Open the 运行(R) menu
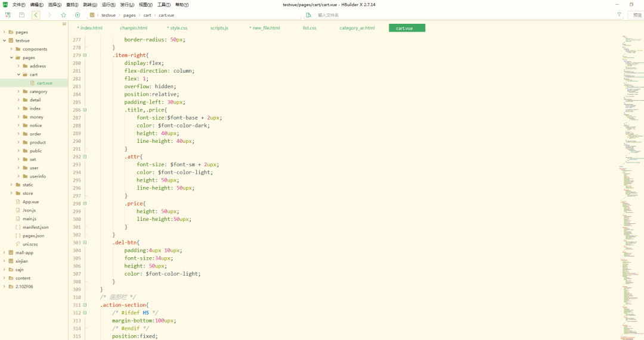 pos(109,5)
